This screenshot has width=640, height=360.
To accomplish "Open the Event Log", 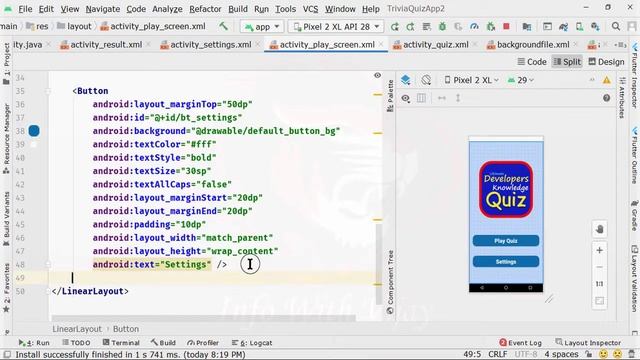I will click(x=520, y=343).
